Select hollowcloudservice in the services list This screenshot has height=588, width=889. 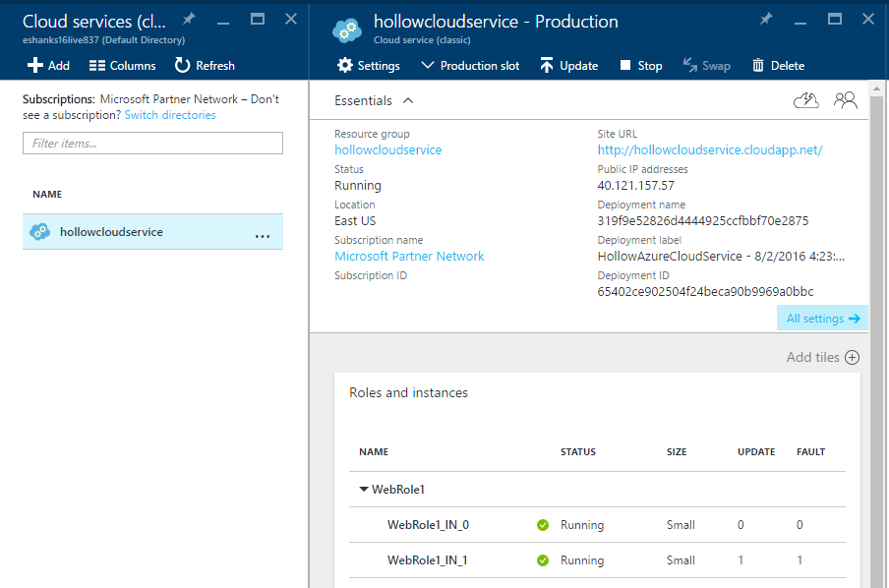tap(111, 232)
